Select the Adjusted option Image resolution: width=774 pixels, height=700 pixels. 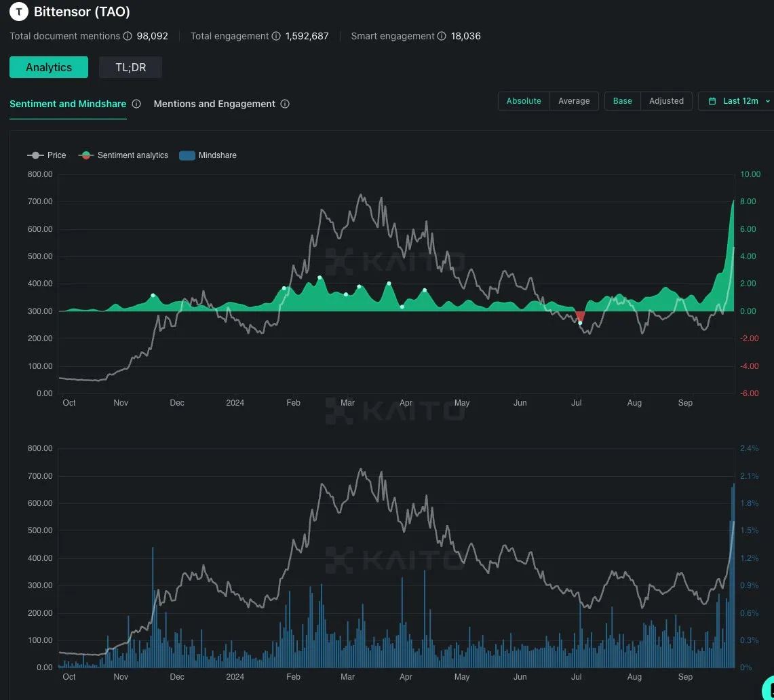click(x=666, y=101)
